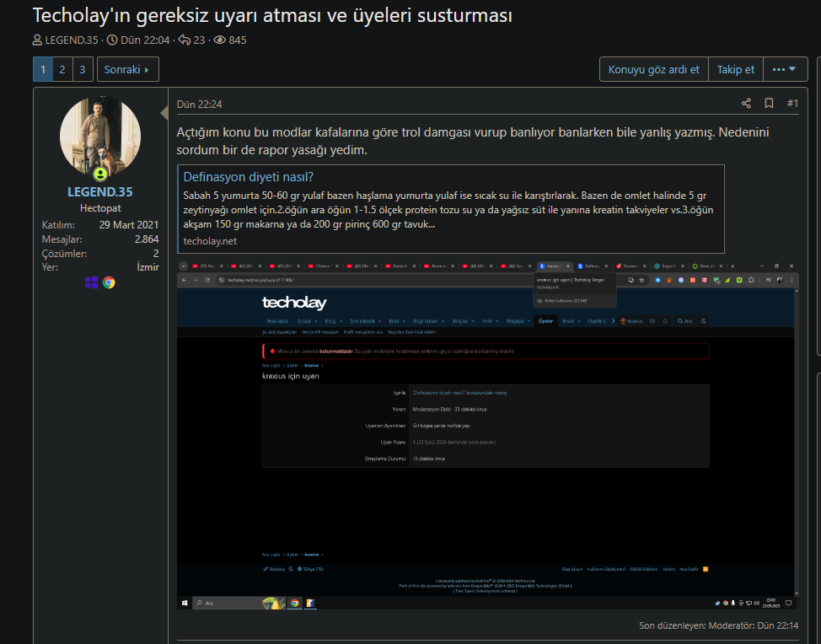Click the Takip et button
The height and width of the screenshot is (644, 821).
pos(735,69)
